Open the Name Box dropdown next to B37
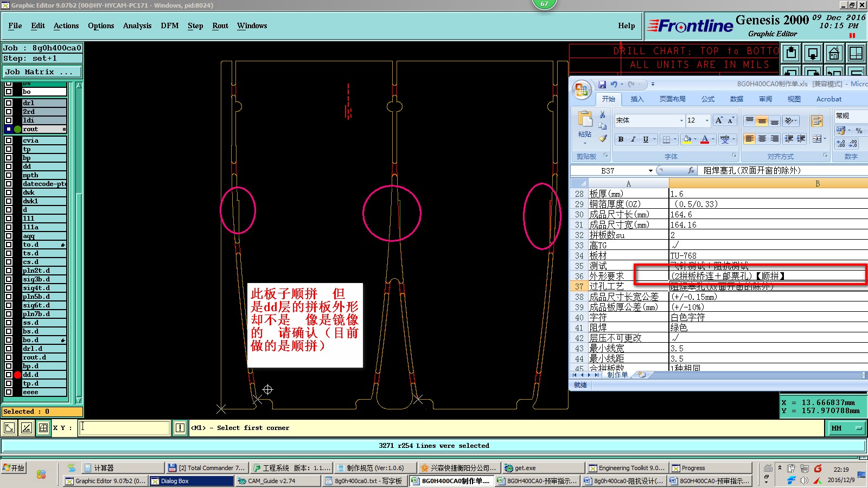 click(x=650, y=171)
